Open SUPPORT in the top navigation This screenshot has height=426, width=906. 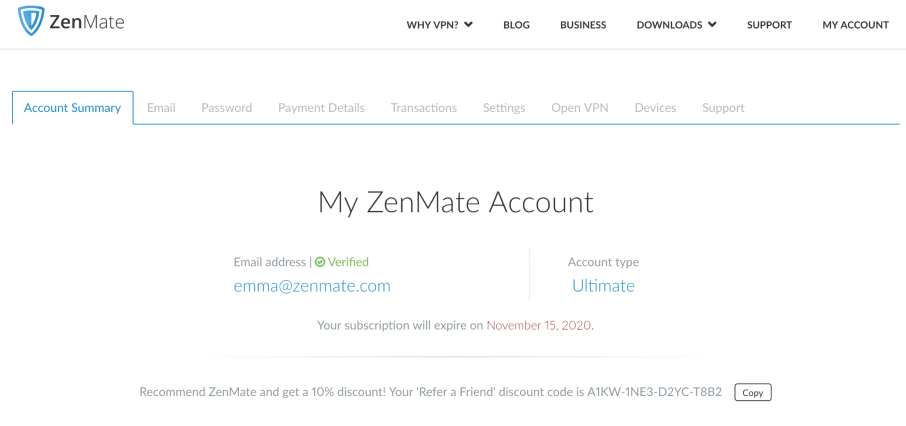pos(769,25)
